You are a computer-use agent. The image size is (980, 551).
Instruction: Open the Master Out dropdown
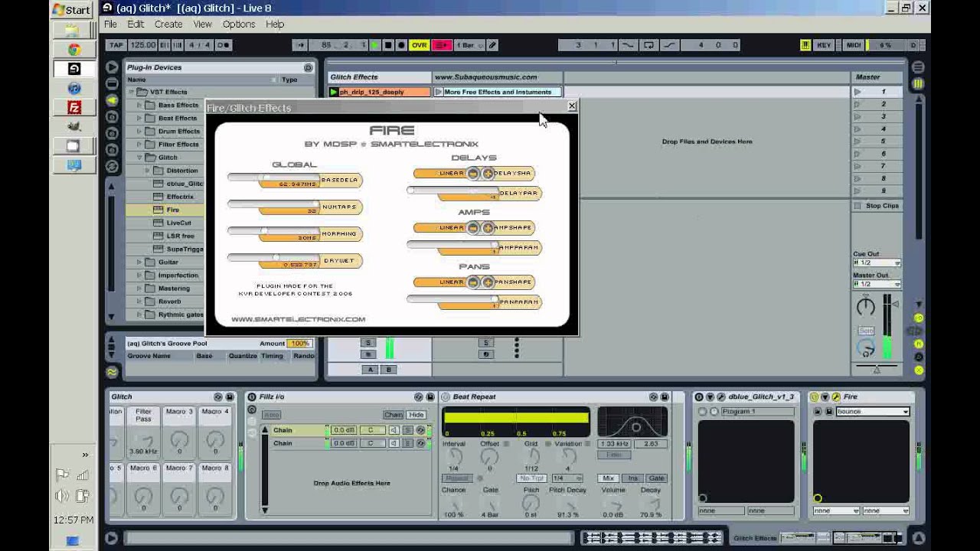pyautogui.click(x=877, y=284)
